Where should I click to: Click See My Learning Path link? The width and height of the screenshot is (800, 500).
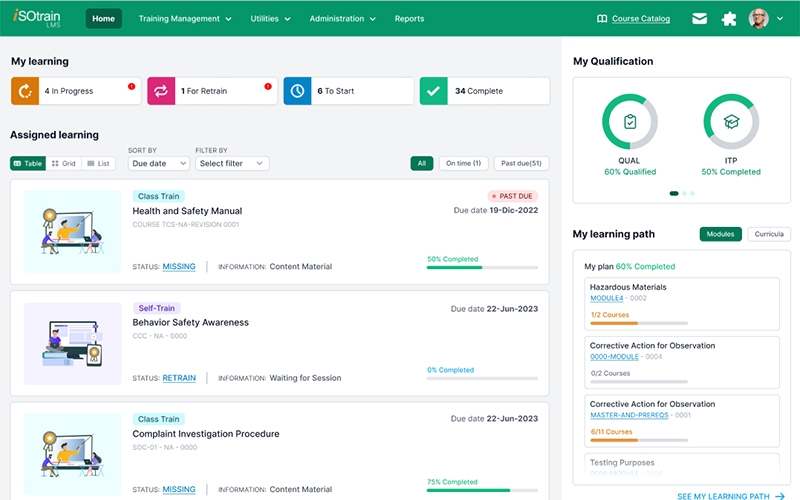pos(730,496)
